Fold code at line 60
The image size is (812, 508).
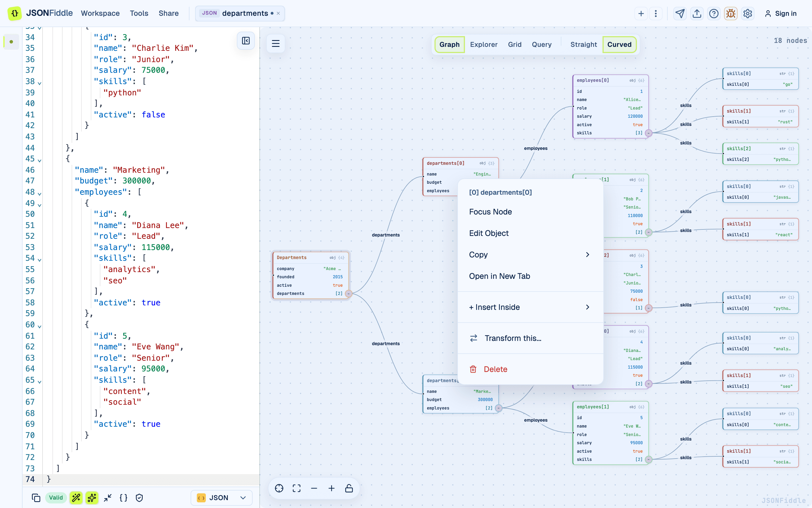pyautogui.click(x=39, y=326)
